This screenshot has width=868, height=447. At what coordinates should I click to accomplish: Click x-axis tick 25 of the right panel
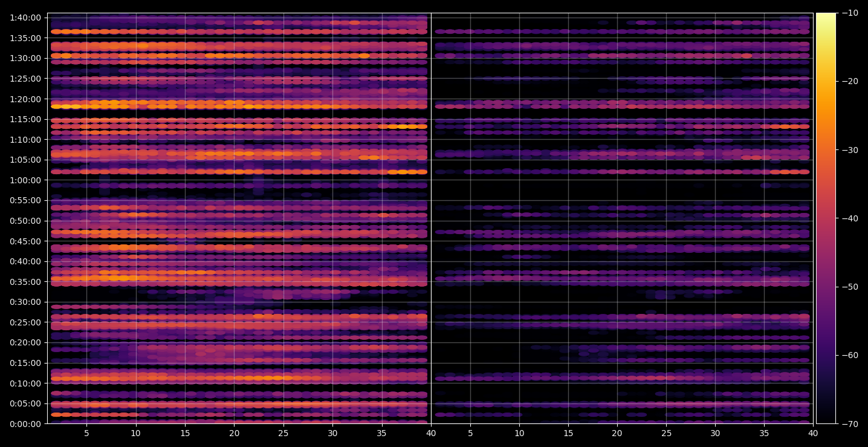click(666, 434)
